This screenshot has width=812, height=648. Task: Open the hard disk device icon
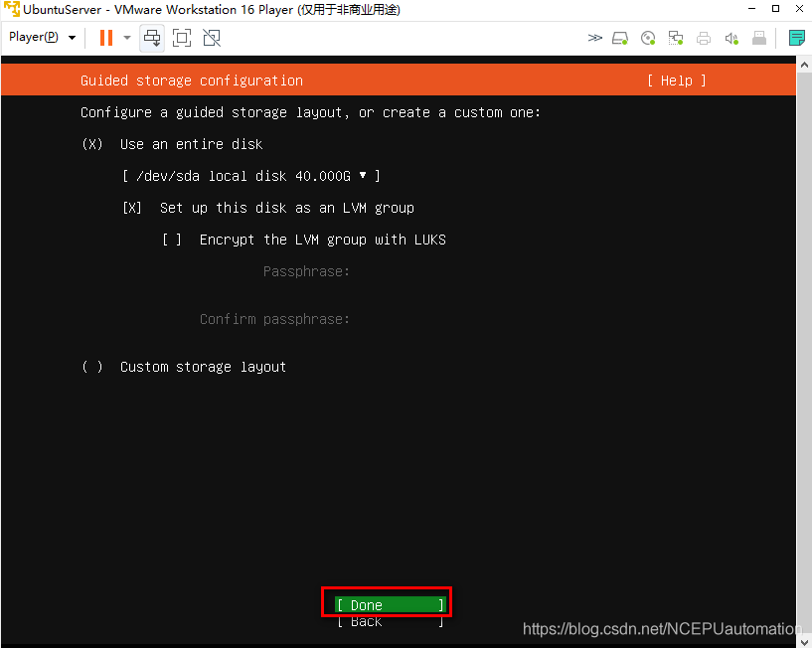[x=620, y=38]
